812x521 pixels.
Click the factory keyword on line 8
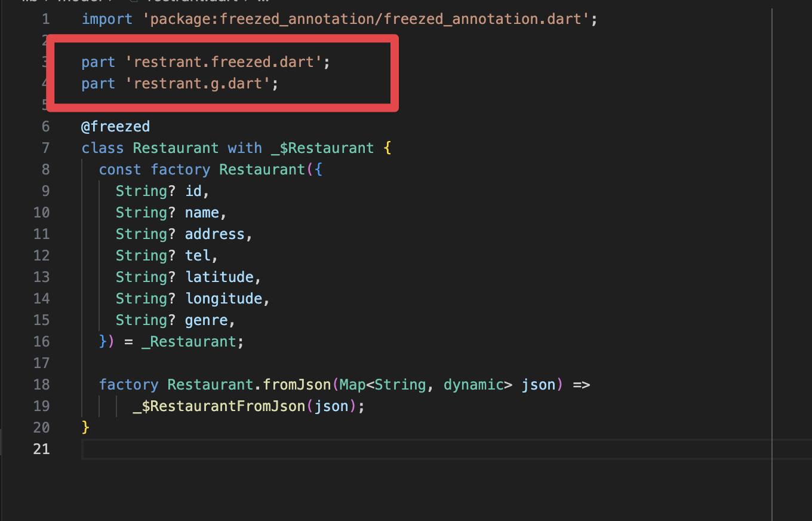(x=180, y=170)
